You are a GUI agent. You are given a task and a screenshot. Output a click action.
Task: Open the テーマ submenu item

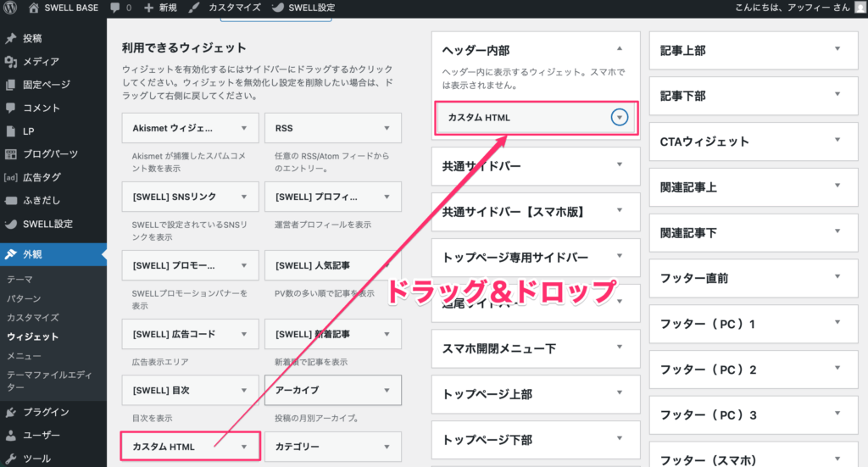(21, 279)
